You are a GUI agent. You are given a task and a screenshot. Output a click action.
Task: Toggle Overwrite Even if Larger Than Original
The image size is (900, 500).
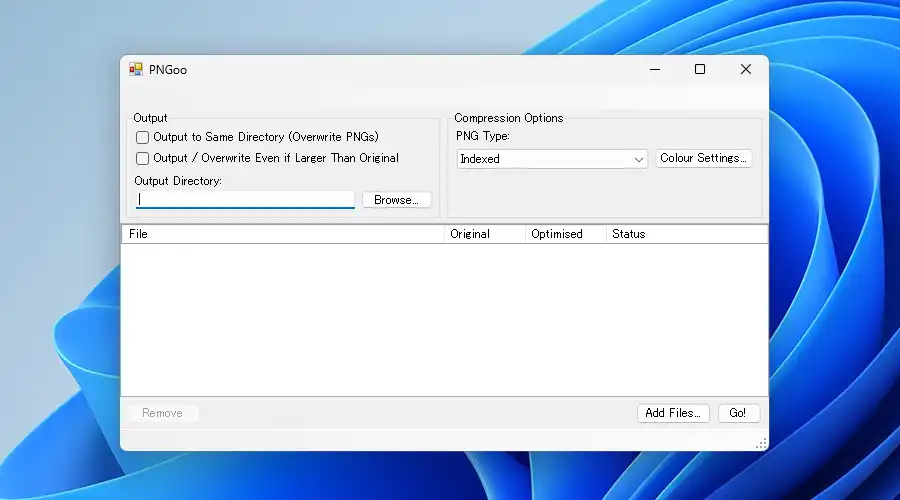(x=142, y=158)
